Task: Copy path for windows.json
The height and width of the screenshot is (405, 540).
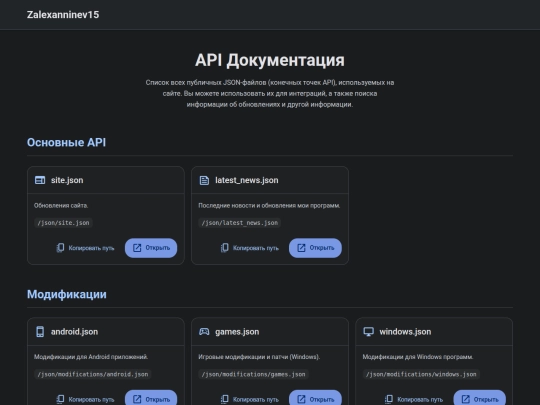Action: pos(414,399)
